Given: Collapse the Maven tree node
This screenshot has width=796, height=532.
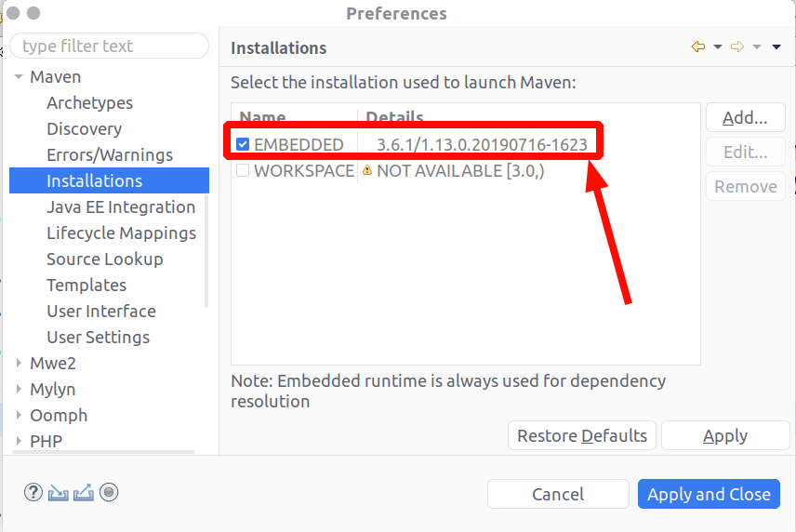Looking at the screenshot, I should 19,77.
